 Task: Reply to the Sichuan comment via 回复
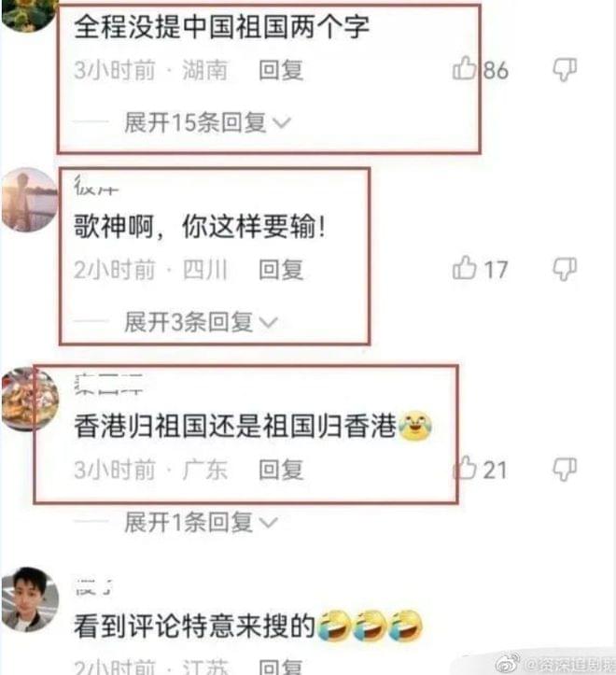[281, 270]
